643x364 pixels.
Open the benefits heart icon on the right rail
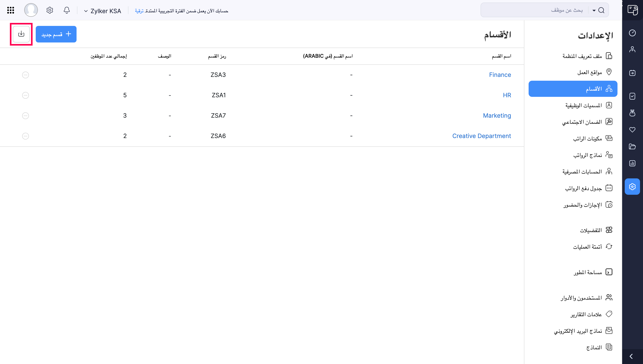633,130
